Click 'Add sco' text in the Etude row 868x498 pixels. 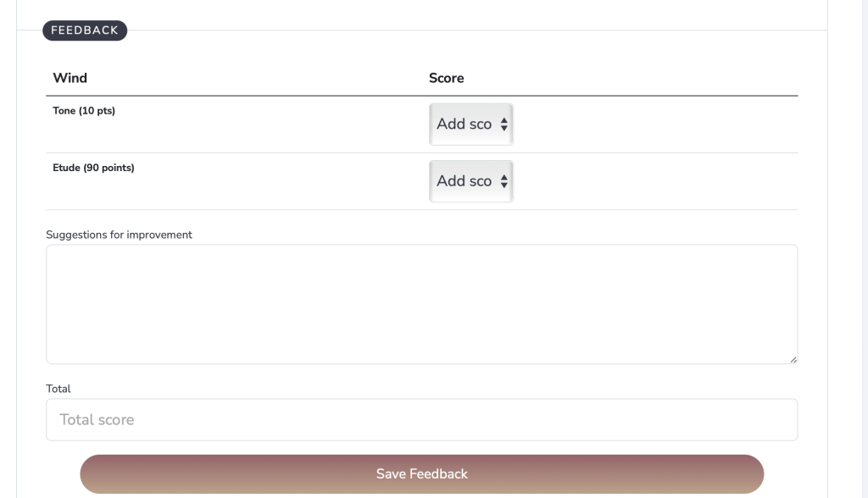[x=464, y=181]
